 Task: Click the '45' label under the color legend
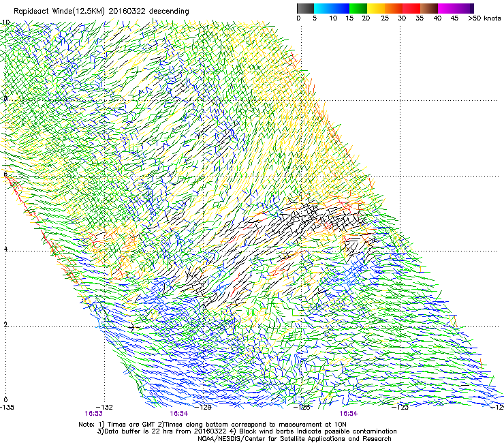(454, 18)
